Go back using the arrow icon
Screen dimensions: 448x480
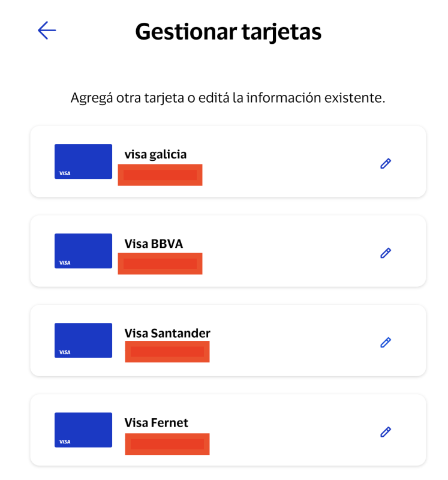tap(47, 31)
